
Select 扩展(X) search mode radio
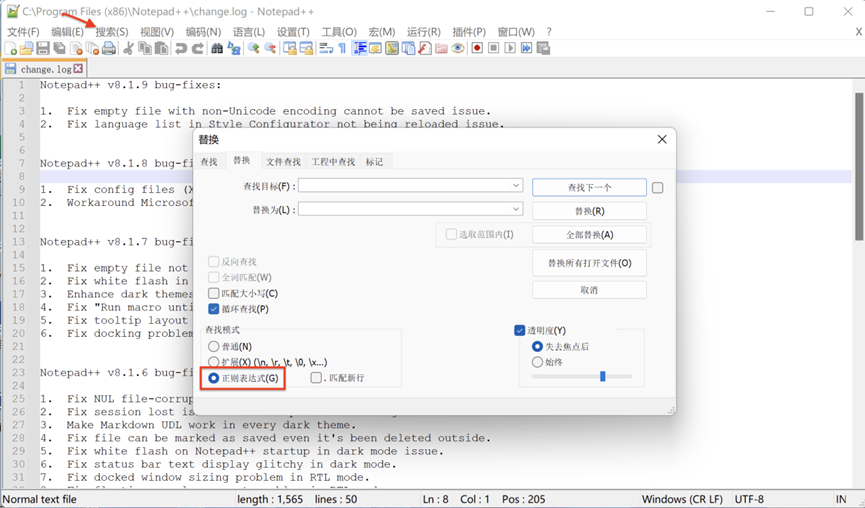[x=213, y=362]
